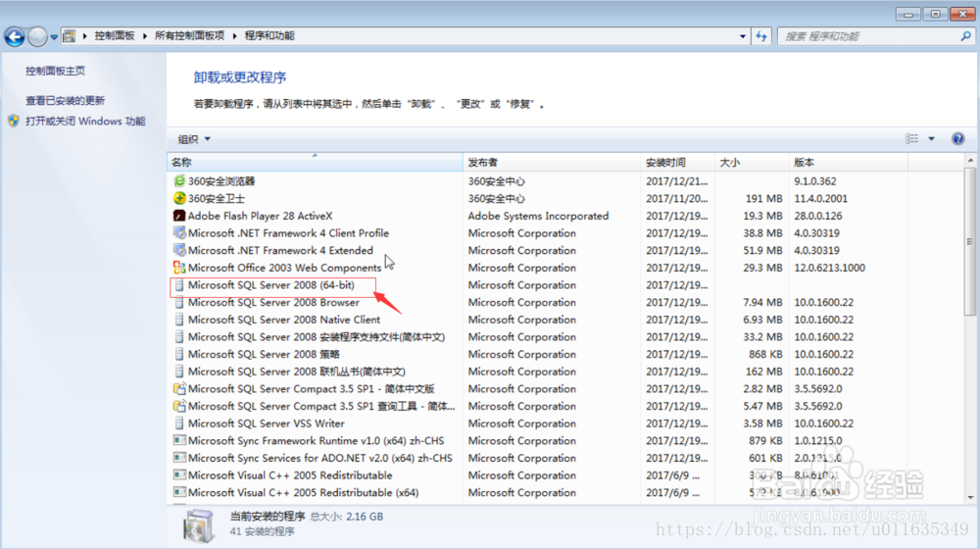Click SQL Server 2008 (64-bit) icon
Viewport: 980px width, 549px height.
pos(179,285)
